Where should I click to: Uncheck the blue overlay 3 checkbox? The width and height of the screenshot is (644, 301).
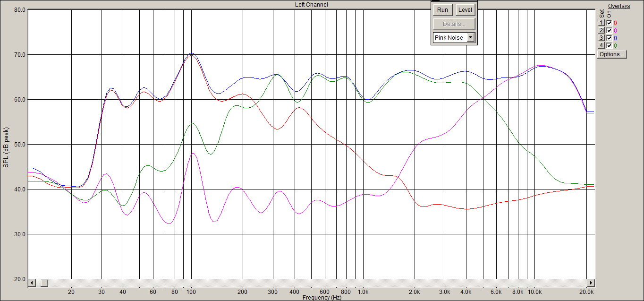(609, 38)
